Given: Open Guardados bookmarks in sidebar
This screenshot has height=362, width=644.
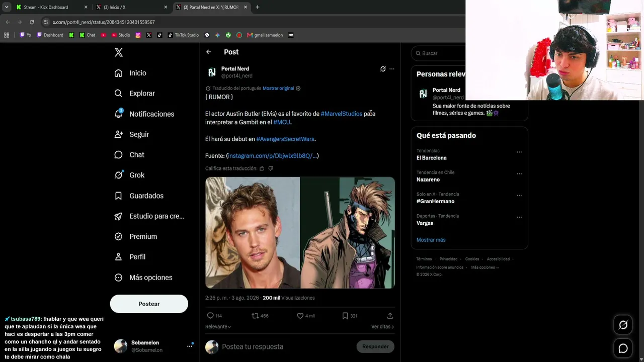Looking at the screenshot, I should pyautogui.click(x=139, y=196).
